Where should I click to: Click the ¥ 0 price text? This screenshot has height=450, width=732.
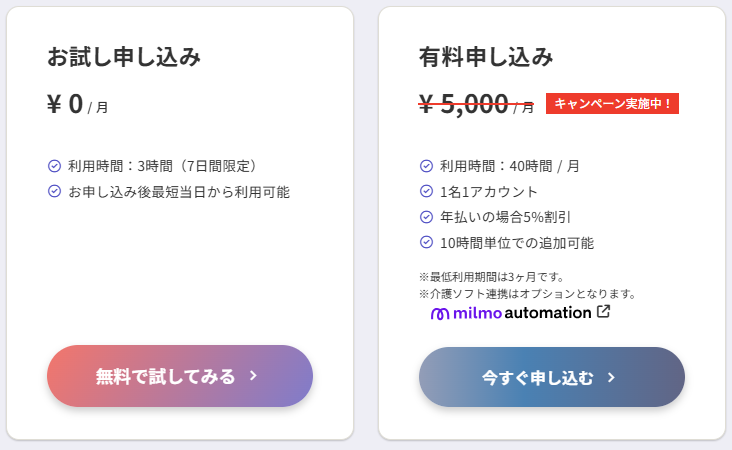tap(65, 104)
